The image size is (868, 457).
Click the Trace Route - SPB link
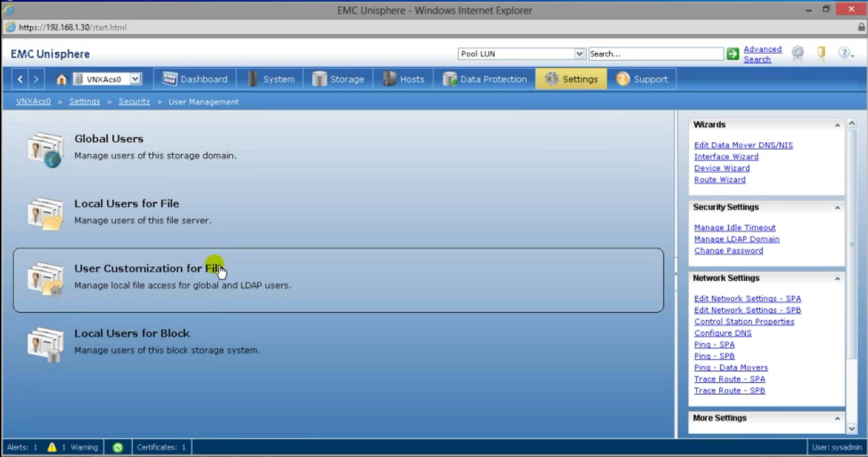tap(729, 390)
